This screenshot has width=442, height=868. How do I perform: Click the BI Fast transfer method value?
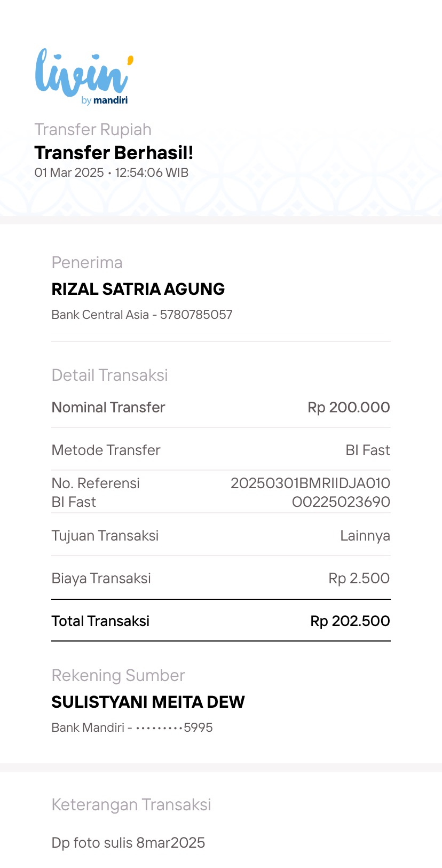tap(367, 450)
